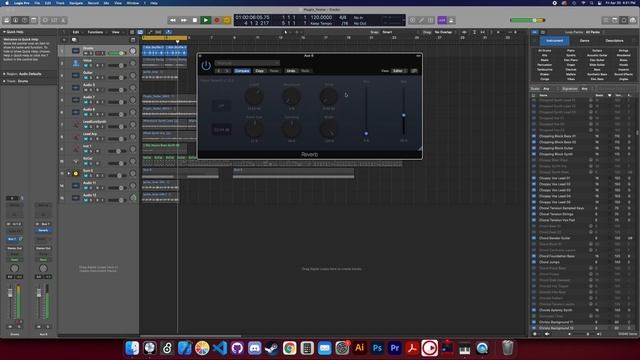Open the Loop Packs All Packs dropdown
The width and height of the screenshot is (640, 360).
tap(593, 32)
